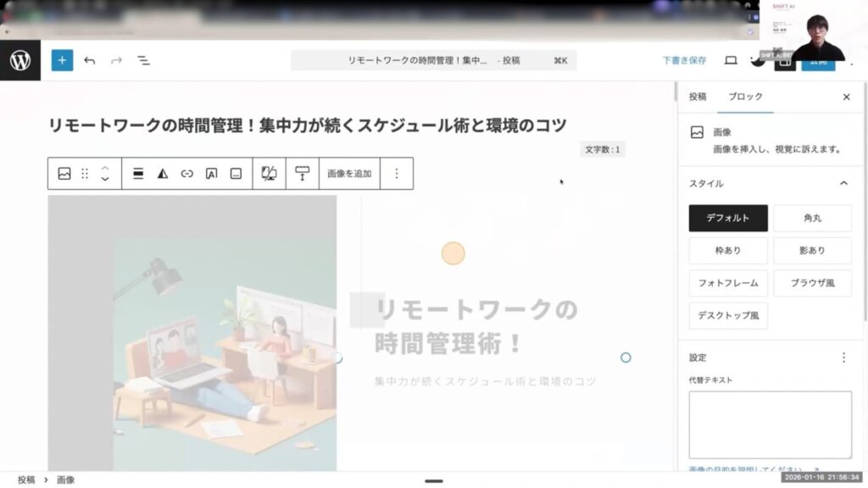The width and height of the screenshot is (868, 488).
Task: Choose the ブラウザ風 image style
Action: (812, 283)
